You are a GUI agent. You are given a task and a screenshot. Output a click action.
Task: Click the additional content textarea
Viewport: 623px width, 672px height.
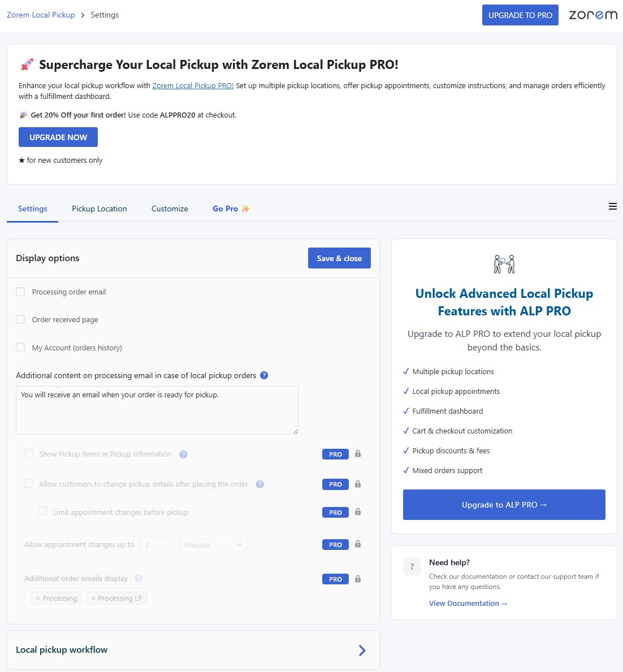click(157, 410)
